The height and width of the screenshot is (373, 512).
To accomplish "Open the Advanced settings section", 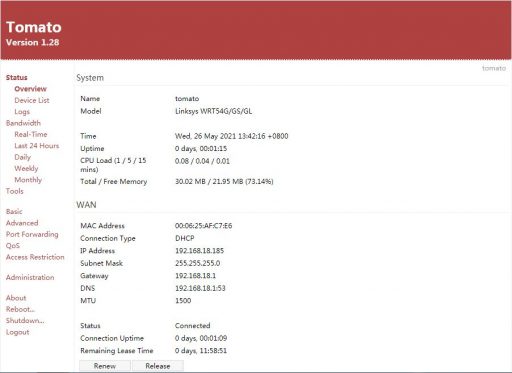I will tap(22, 223).
